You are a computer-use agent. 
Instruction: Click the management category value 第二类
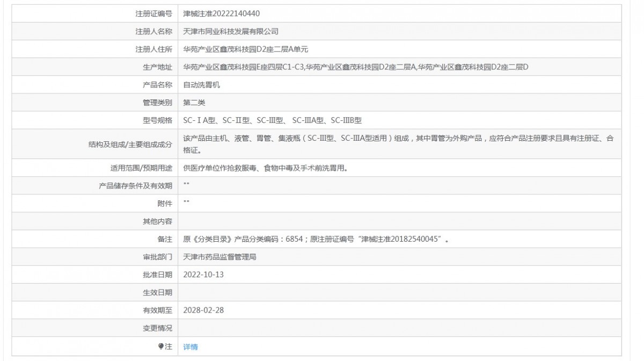[194, 103]
